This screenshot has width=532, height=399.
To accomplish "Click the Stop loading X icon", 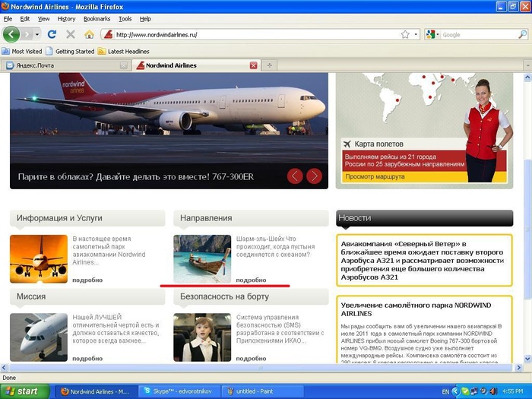I will (71, 34).
